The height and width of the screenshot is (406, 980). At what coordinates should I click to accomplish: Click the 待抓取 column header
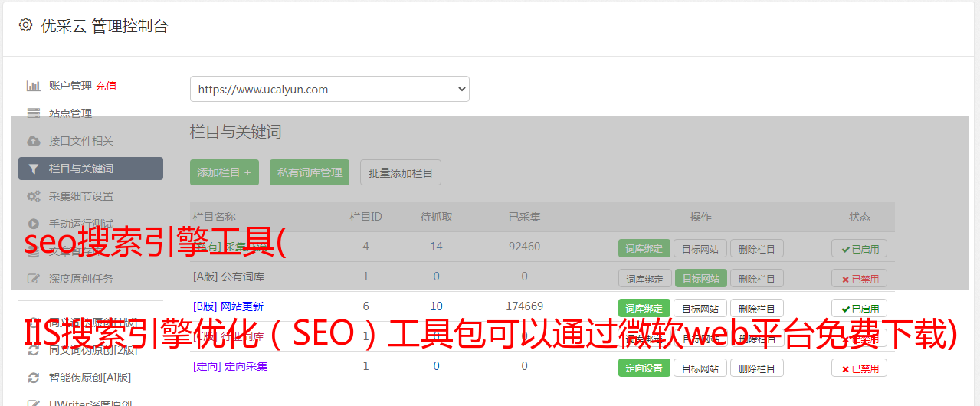436,217
